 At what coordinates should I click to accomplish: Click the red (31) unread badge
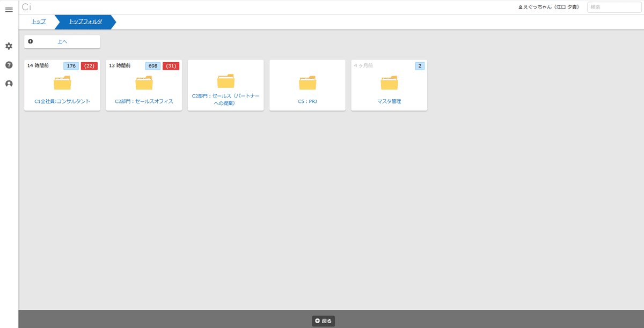click(x=171, y=66)
